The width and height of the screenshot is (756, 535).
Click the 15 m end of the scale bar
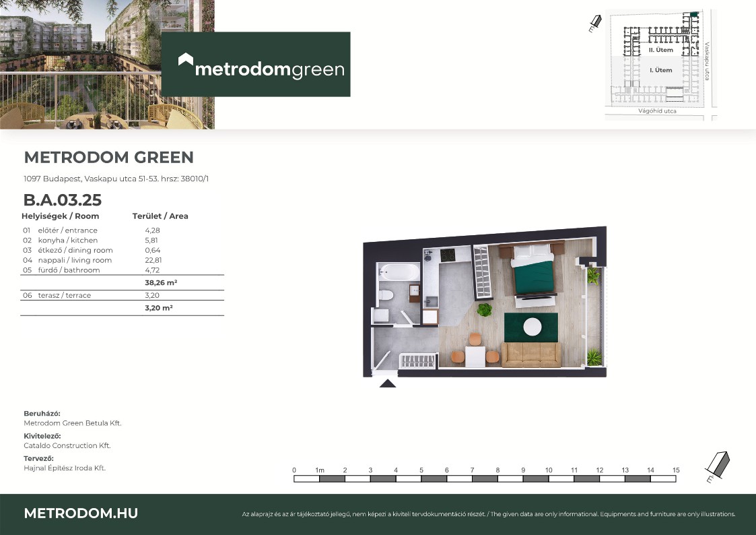click(675, 479)
